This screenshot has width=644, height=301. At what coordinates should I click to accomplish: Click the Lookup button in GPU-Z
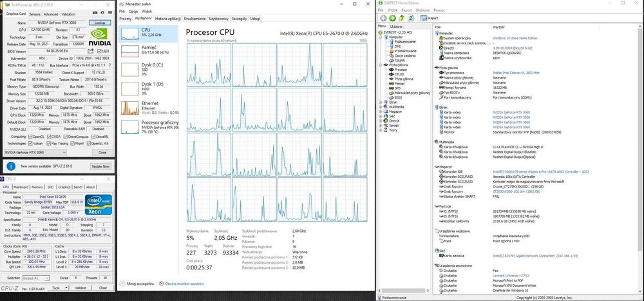[x=100, y=23]
